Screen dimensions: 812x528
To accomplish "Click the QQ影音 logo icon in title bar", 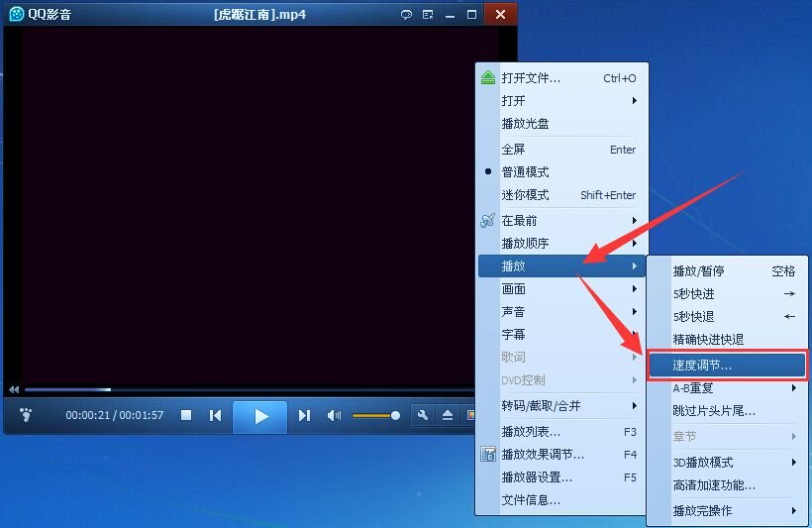I will click(x=16, y=15).
